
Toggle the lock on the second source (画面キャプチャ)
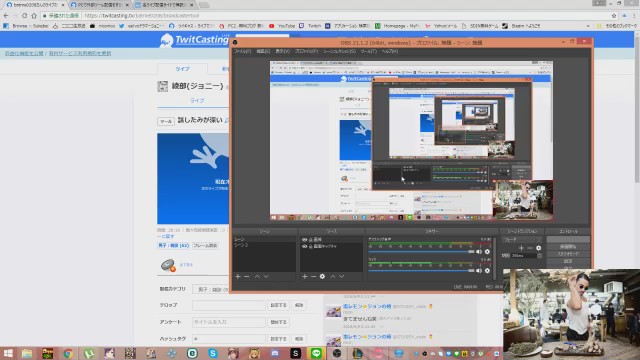point(310,246)
